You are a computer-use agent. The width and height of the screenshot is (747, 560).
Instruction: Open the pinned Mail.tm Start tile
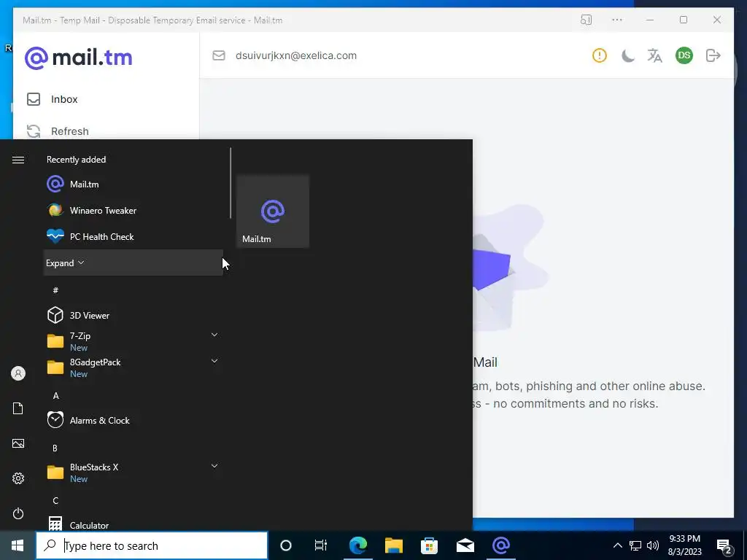pyautogui.click(x=273, y=211)
